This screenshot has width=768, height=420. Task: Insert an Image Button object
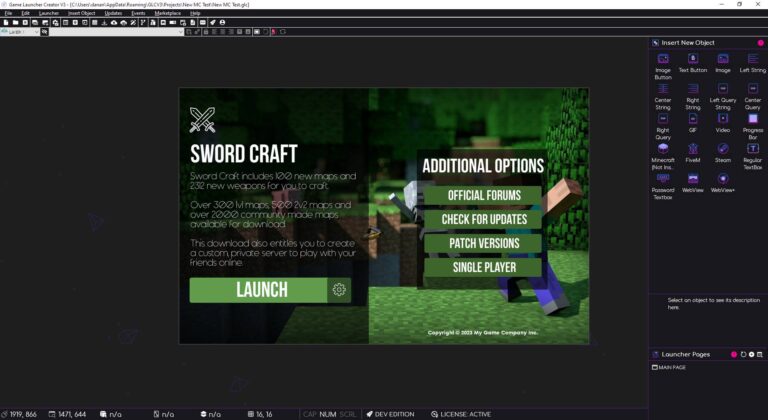pyautogui.click(x=663, y=66)
